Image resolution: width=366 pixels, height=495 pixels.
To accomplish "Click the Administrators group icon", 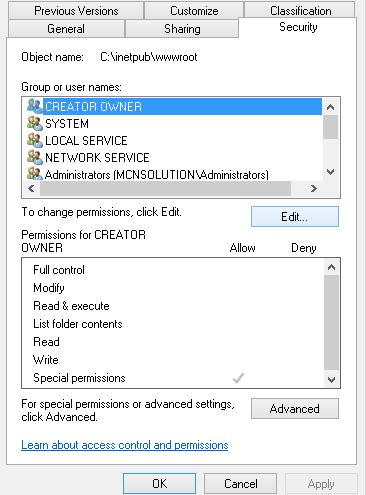I will click(35, 174).
